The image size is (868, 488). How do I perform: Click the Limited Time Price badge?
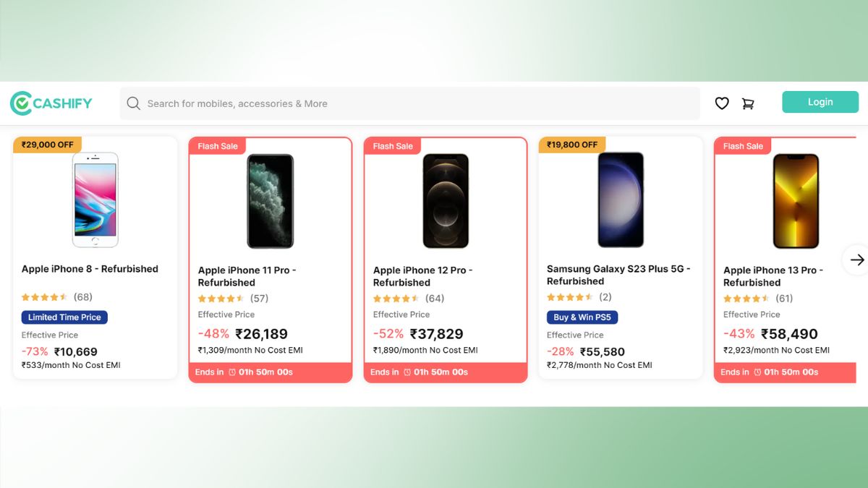(64, 317)
